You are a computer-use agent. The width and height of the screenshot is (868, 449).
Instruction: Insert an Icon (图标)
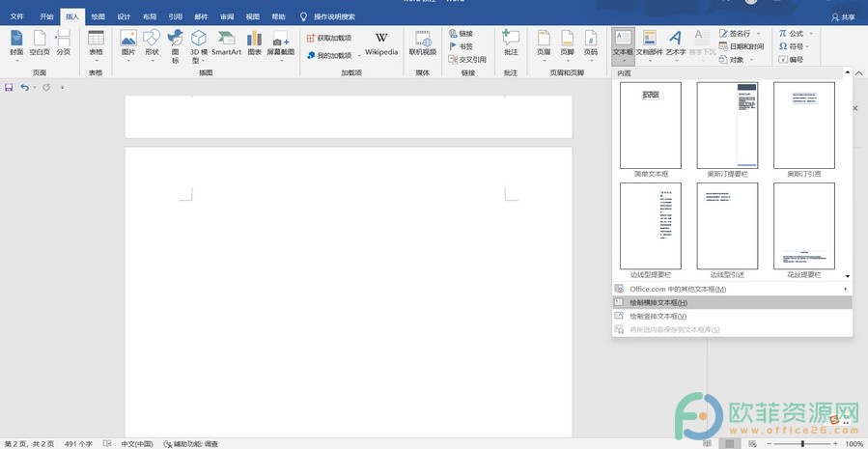[x=175, y=46]
